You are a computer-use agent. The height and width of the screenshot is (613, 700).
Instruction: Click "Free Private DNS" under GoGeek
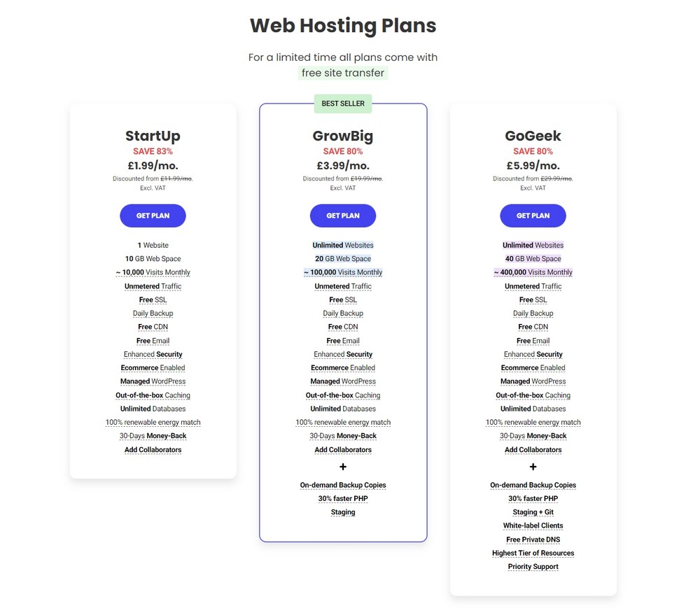[x=533, y=540]
